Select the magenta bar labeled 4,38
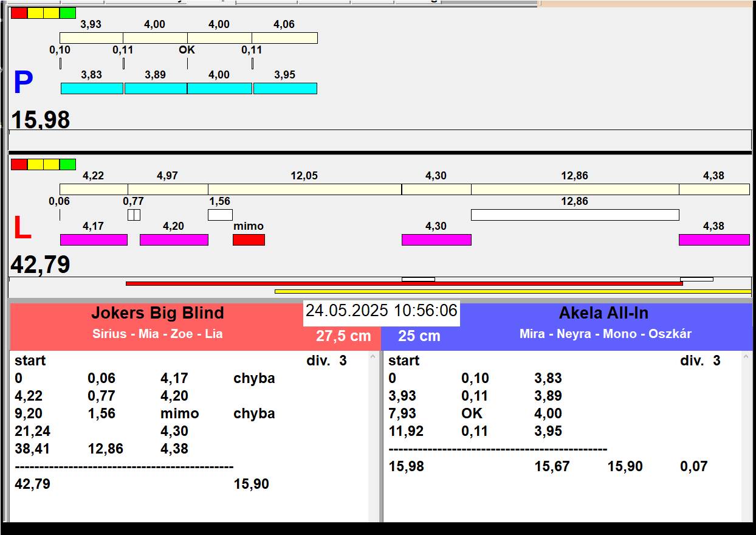This screenshot has height=535, width=756. [x=714, y=240]
